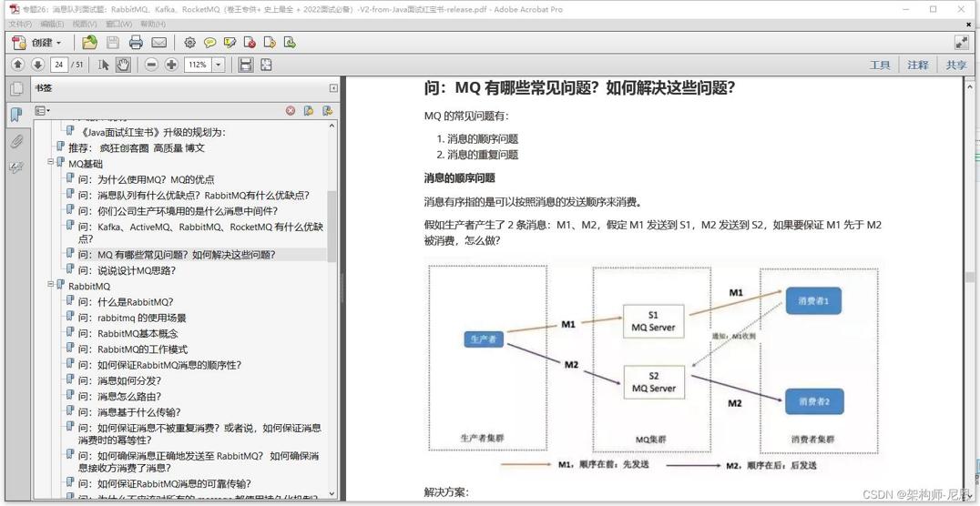Click the fit one full page icon

click(x=266, y=65)
